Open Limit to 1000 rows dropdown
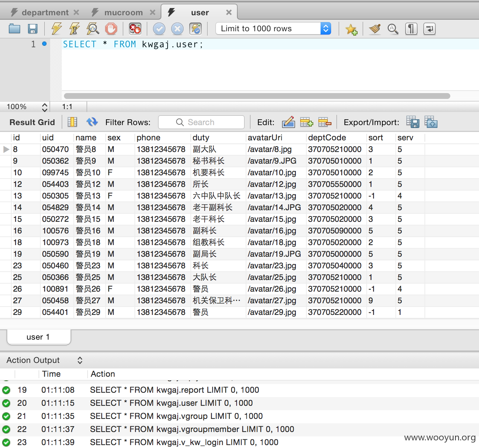This screenshot has height=448, width=479. [273, 28]
